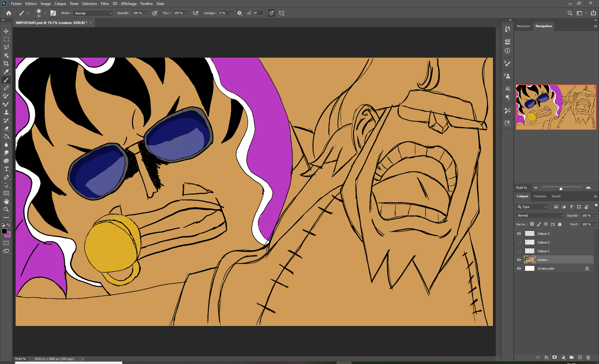Show the Calque 2 layer

pyautogui.click(x=519, y=242)
